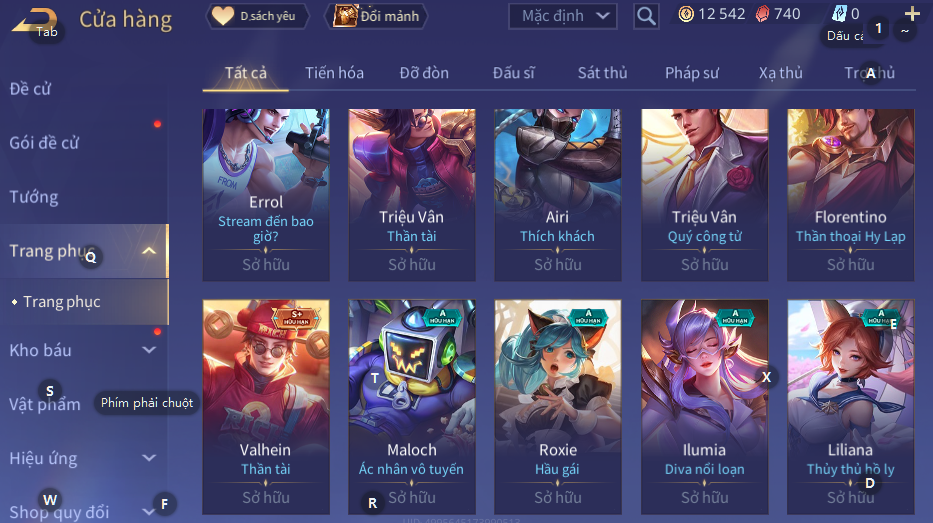Viewport: 933px width, 523px height.
Task: Click the plus icon to add currency
Action: [x=912, y=13]
